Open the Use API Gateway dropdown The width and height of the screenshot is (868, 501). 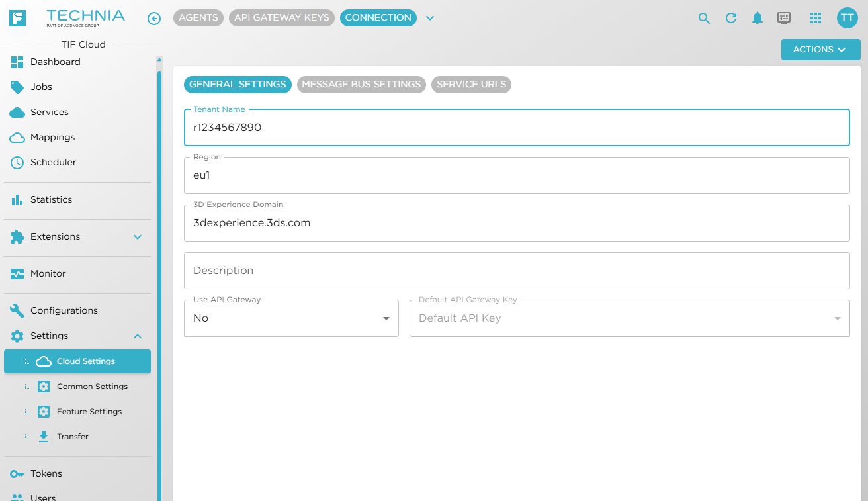(291, 318)
